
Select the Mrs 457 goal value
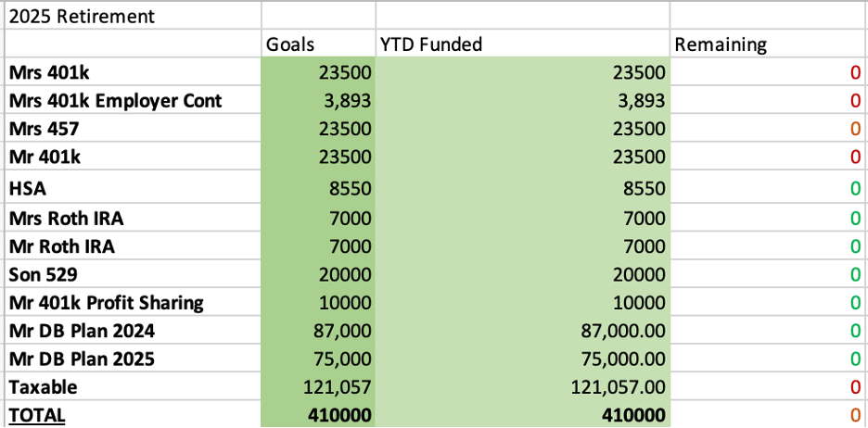click(x=343, y=129)
